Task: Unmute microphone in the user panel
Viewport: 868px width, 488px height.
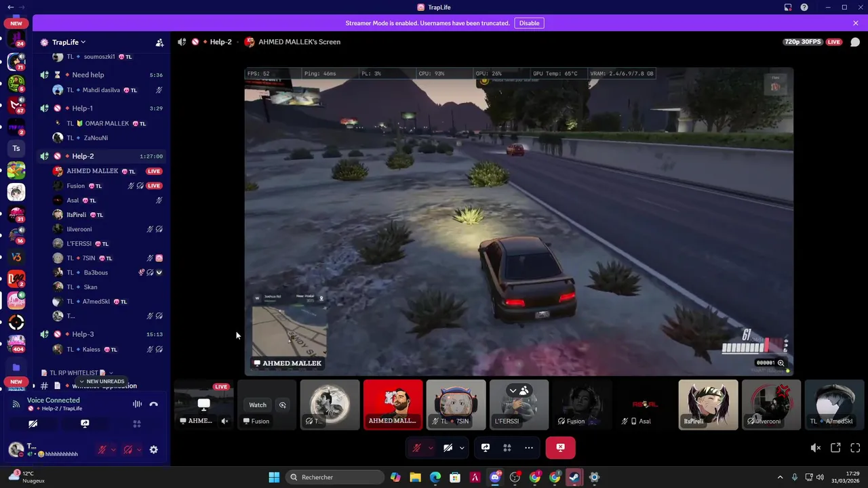Action: 102,449
